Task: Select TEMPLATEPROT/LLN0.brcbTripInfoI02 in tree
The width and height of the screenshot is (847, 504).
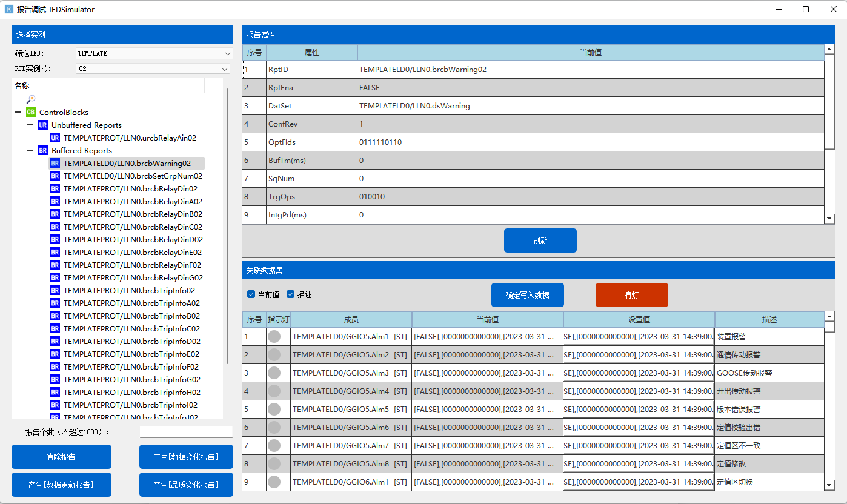Action: (130, 405)
